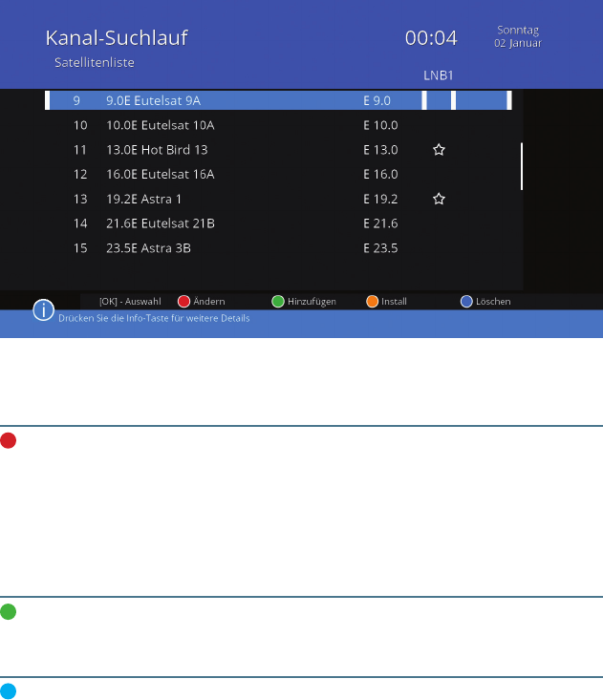Click the blue Löschen button icon
Viewport: 603px width, 700px height.
tap(466, 302)
